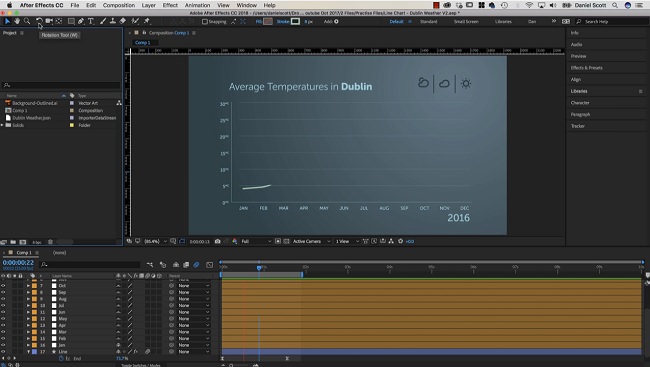Hide the Sep layer eye toggle
650x367 pixels.
(3, 292)
